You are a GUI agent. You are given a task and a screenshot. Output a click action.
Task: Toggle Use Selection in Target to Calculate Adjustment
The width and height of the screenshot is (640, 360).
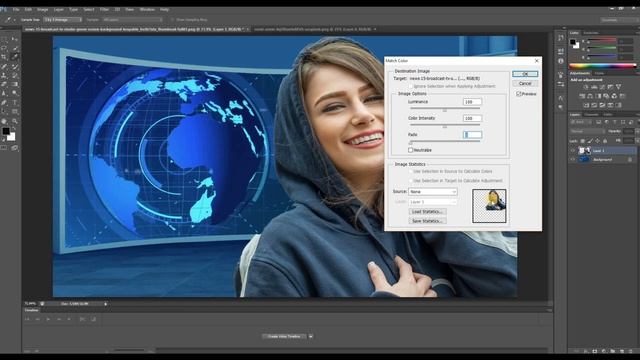tap(411, 180)
